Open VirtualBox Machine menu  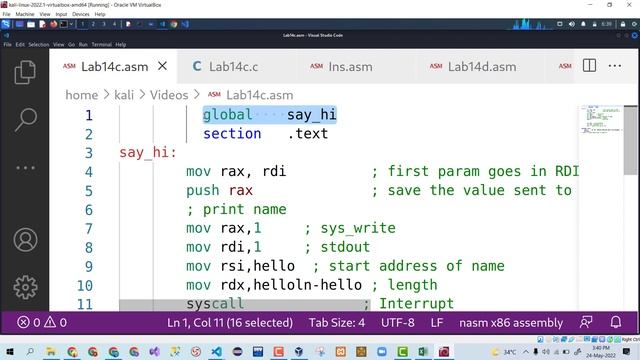tap(25, 14)
